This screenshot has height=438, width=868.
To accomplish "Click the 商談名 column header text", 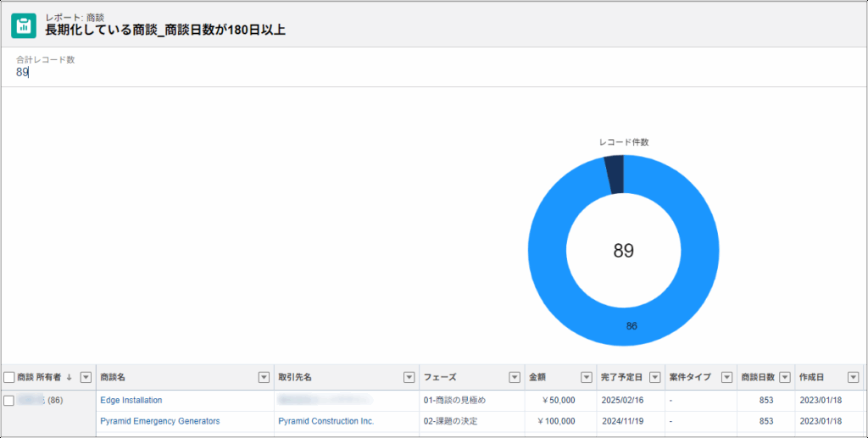I will tap(113, 378).
